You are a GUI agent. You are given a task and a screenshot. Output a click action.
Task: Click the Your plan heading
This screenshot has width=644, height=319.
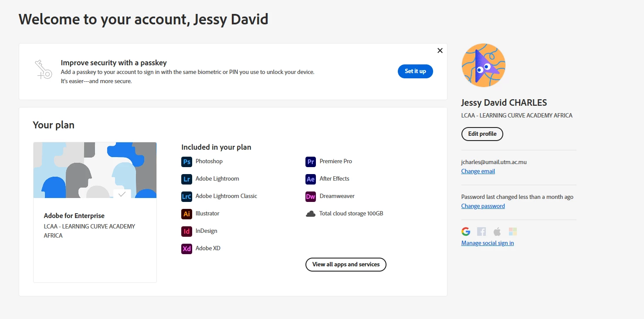tap(54, 125)
